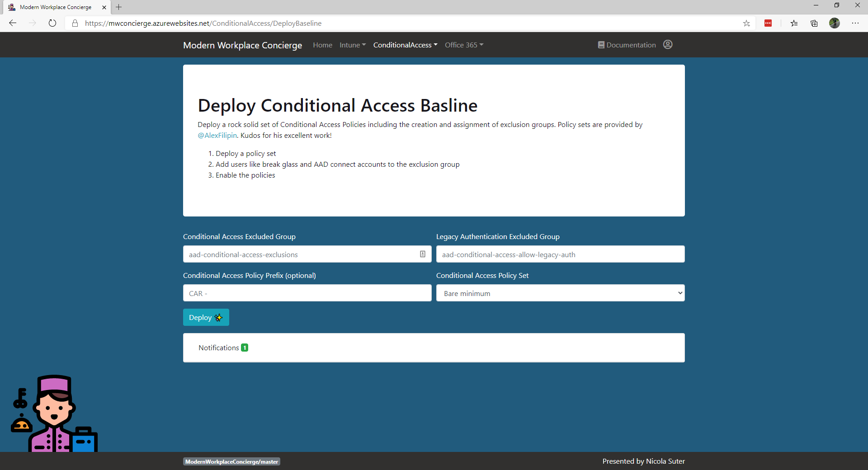Open the browser collections icon

click(x=814, y=23)
